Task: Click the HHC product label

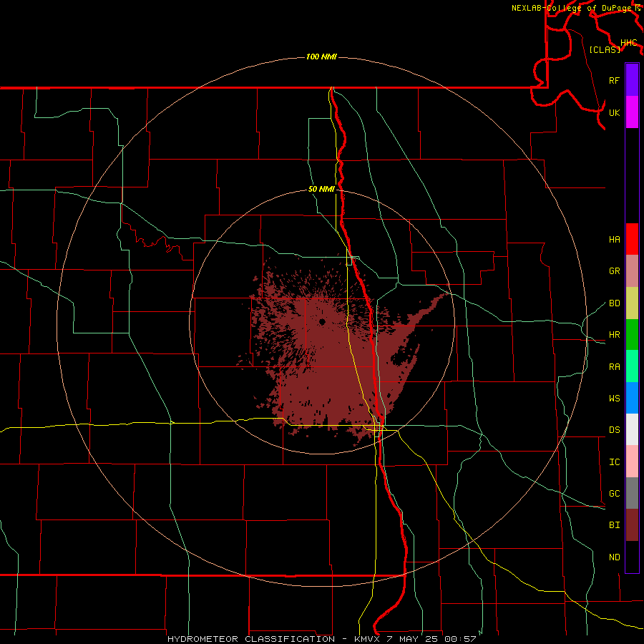Action: [628, 43]
